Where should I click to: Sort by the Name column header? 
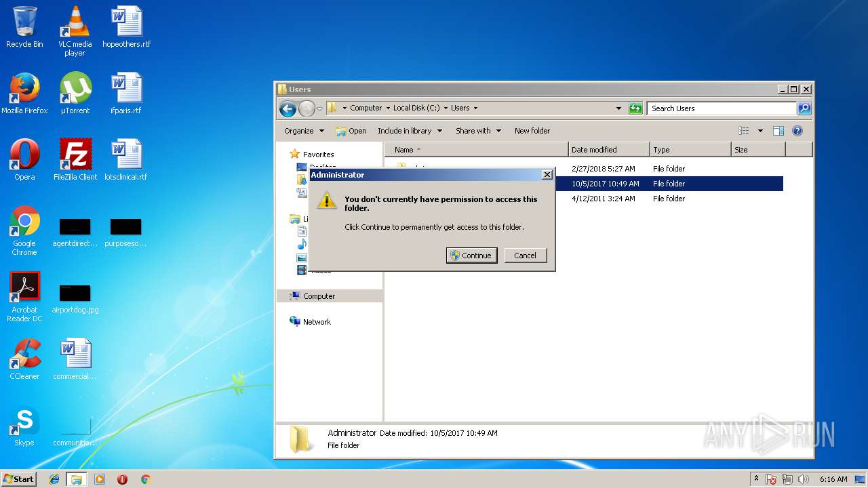(x=477, y=150)
